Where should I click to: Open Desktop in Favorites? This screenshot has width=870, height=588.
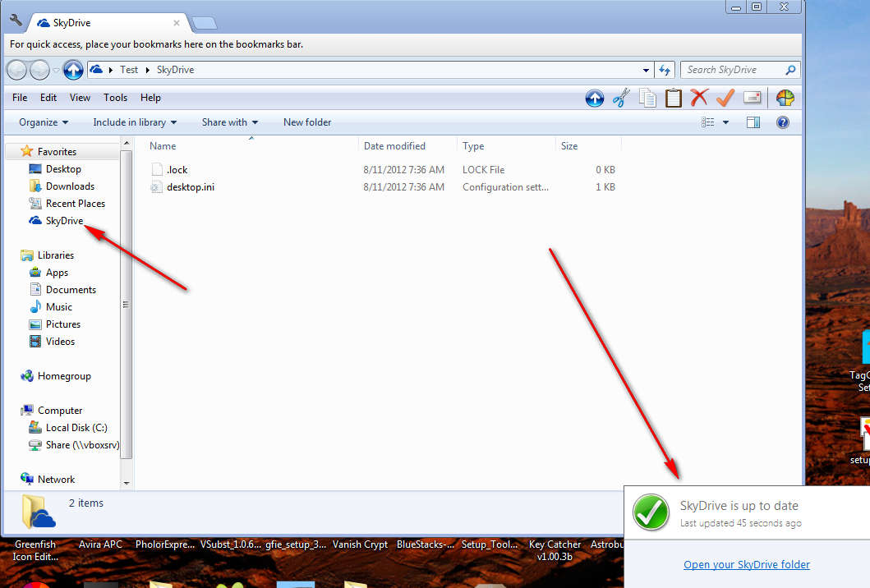tap(62, 168)
